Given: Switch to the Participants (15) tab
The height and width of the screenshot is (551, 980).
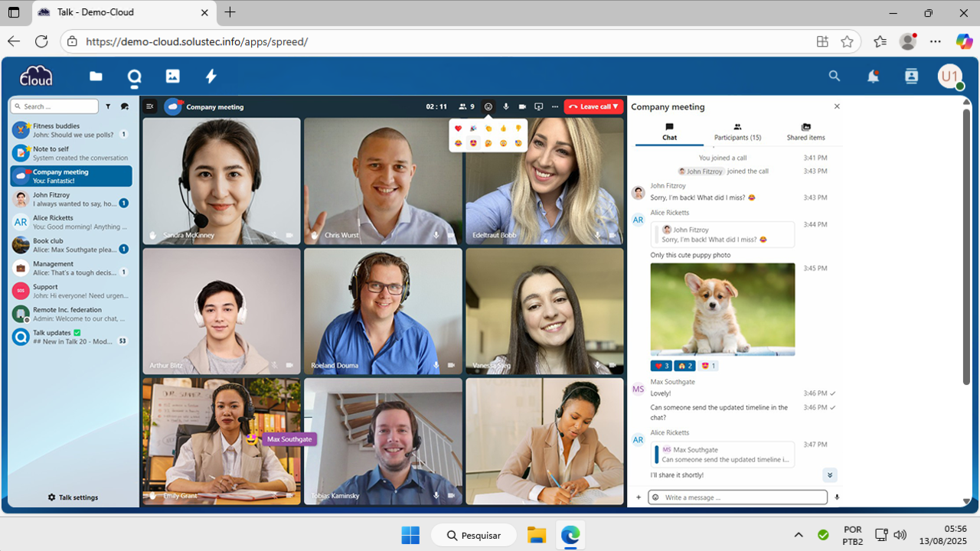Looking at the screenshot, I should click(737, 132).
